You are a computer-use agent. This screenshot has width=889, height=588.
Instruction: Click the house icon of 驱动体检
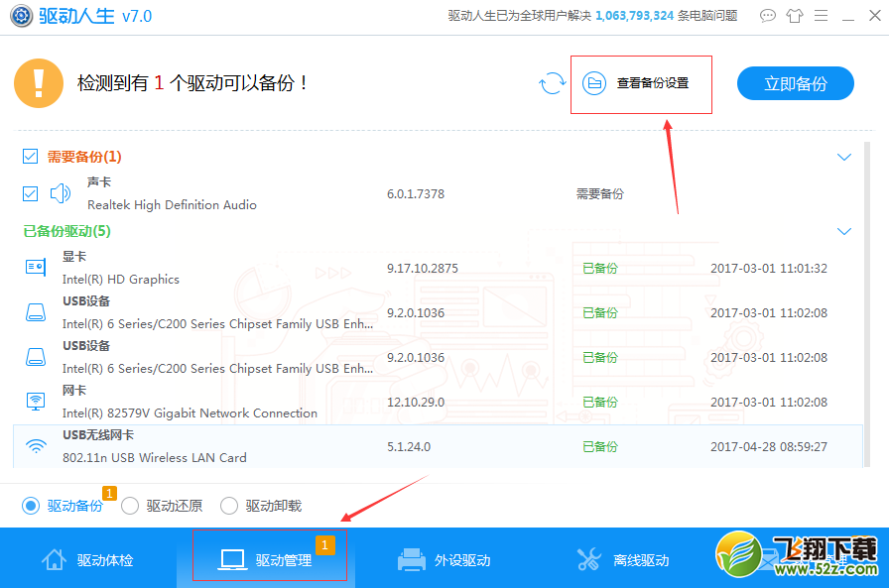pos(54,559)
